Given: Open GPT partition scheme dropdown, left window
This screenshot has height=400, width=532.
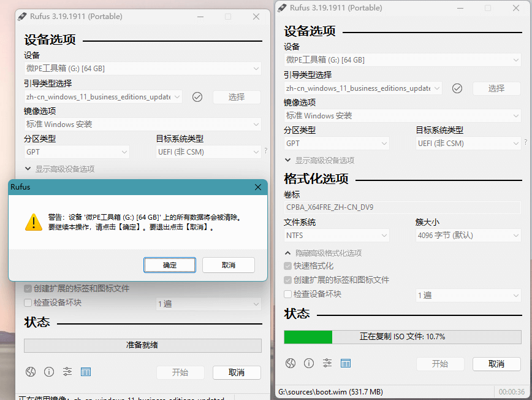Looking at the screenshot, I should click(x=77, y=152).
